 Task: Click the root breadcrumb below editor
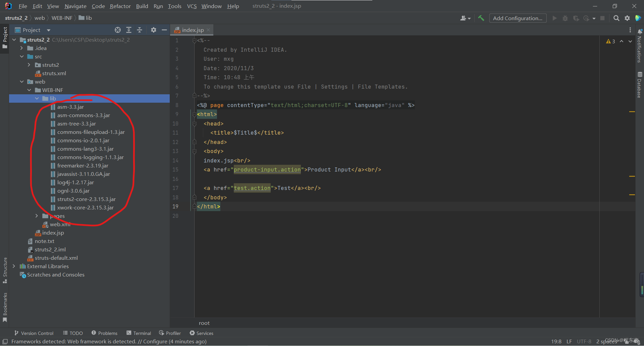tap(204, 323)
